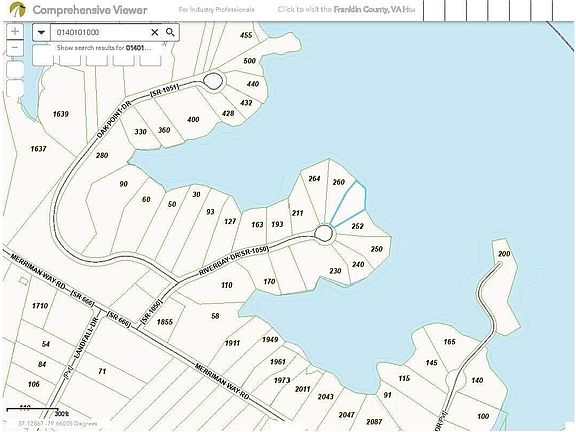Identify parcel labeled 250
This screenshot has width=576, height=432.
tap(377, 249)
